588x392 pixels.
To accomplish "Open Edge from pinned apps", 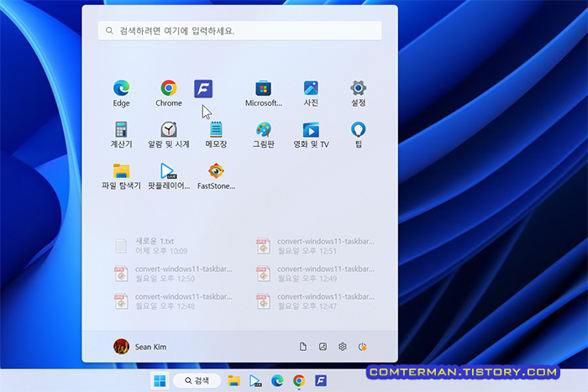I will (x=122, y=93).
